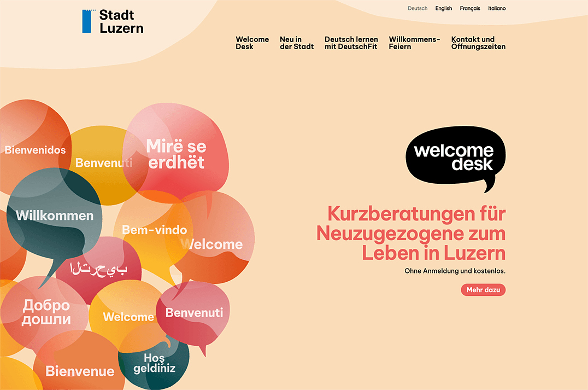Screen dimensions: 588x390
Task: Go to Deutsch lernen mit DeutschFit
Action: tap(351, 43)
